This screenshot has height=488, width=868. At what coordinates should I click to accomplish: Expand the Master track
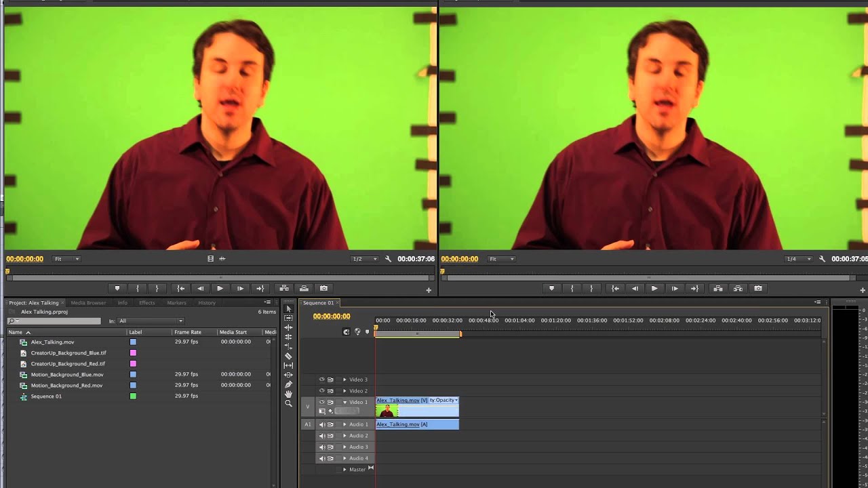click(344, 470)
